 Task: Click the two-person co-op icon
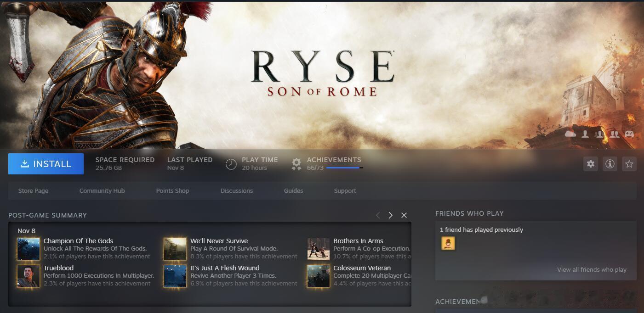point(615,134)
